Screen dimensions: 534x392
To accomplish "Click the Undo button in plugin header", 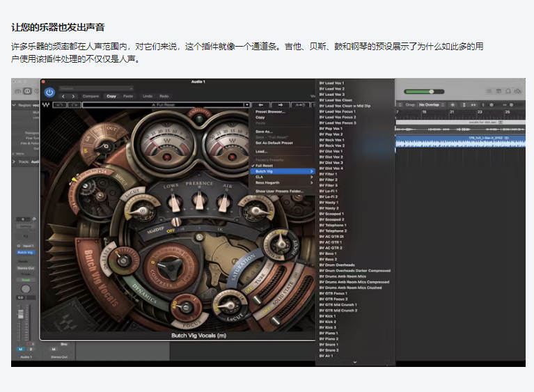I will point(148,96).
